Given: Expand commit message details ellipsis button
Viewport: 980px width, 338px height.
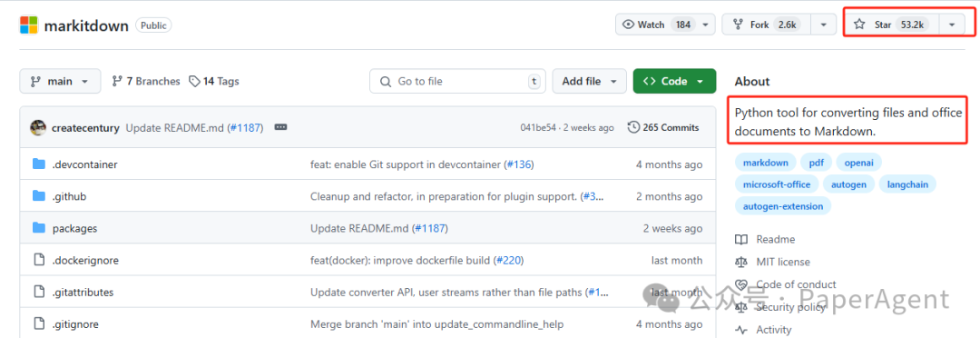Looking at the screenshot, I should point(280,127).
